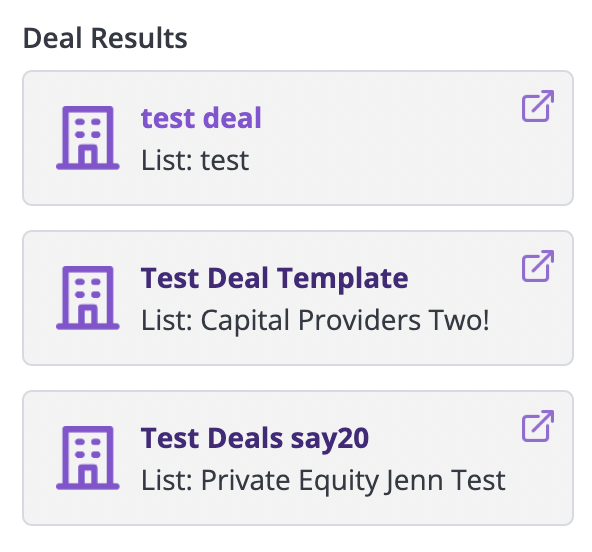Viewport: 592px width, 552px height.
Task: Click the word 'test' after List:
Action: (x=225, y=160)
